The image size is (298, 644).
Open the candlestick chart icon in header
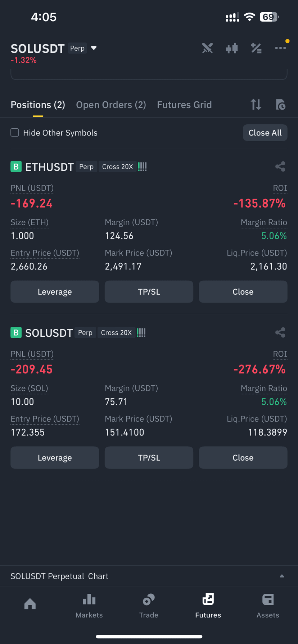[x=232, y=48]
